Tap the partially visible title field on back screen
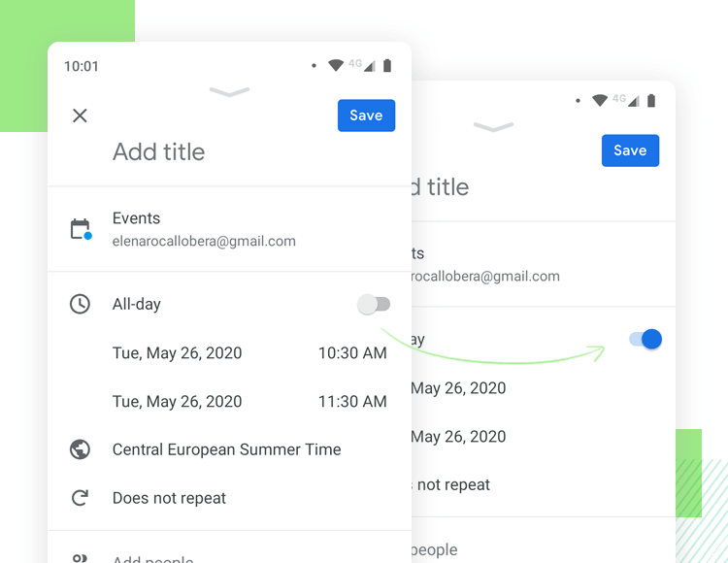 [x=440, y=187]
